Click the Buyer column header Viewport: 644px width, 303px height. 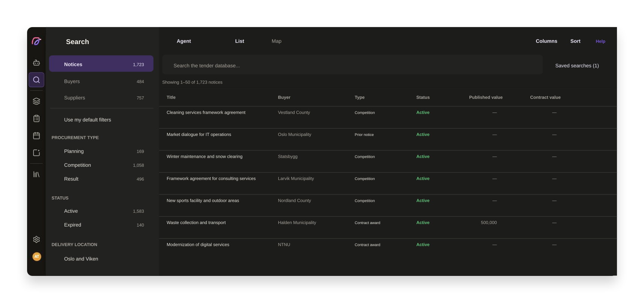pos(284,97)
